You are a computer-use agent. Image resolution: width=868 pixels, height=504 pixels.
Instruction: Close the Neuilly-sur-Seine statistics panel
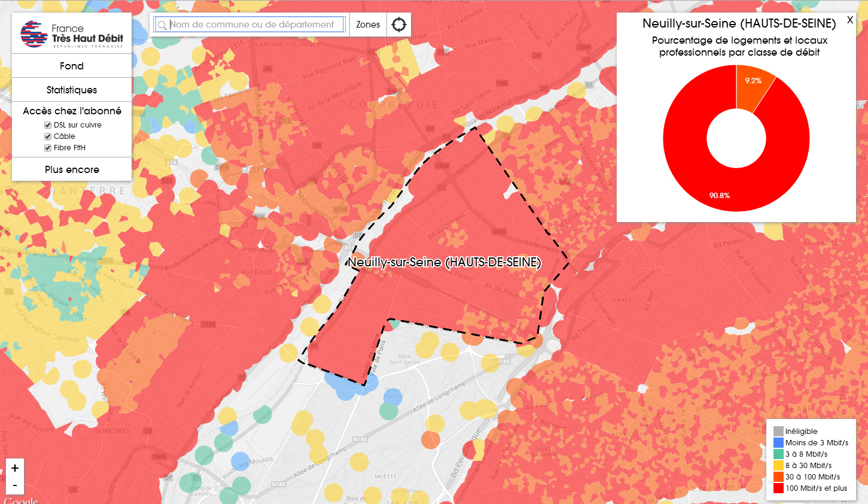pos(849,20)
